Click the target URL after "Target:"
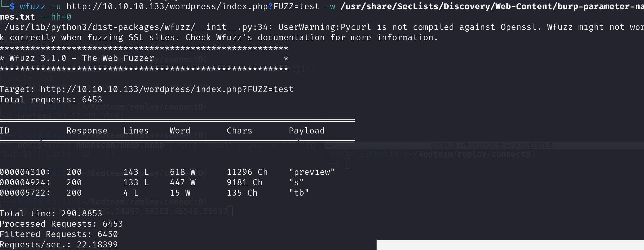The width and height of the screenshot is (644, 250). point(167,89)
